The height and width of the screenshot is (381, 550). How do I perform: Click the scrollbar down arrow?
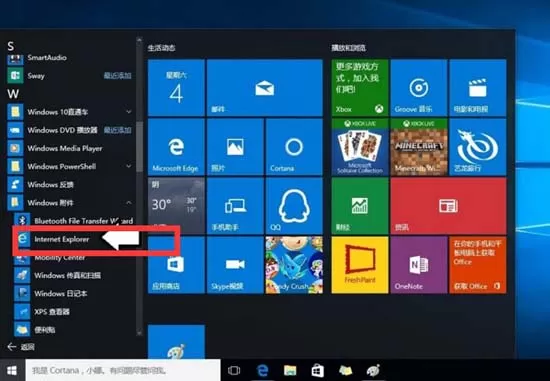(x=140, y=333)
